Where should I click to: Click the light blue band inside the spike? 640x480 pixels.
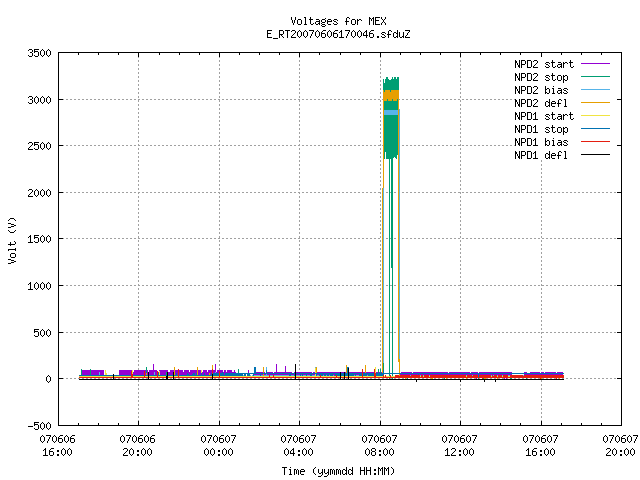(x=391, y=113)
